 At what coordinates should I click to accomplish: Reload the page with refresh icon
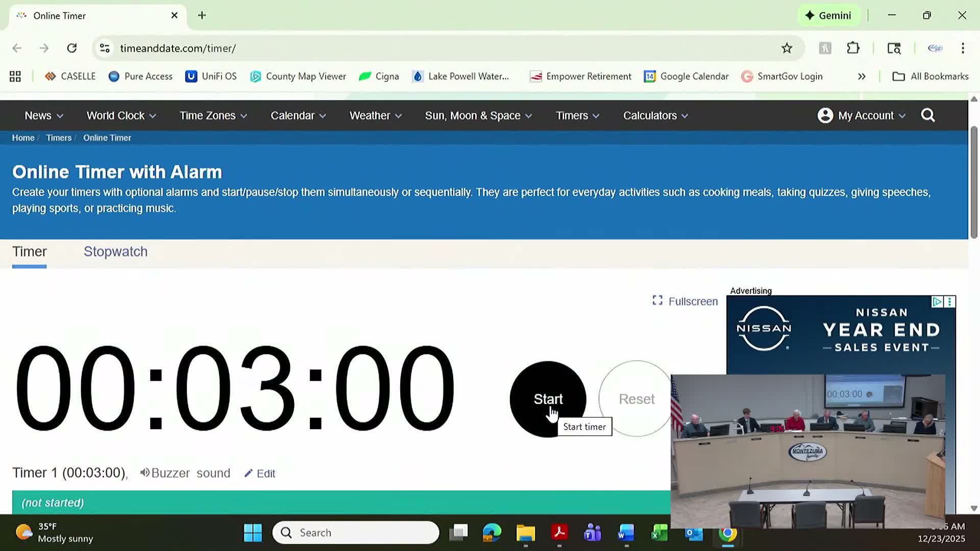72,48
